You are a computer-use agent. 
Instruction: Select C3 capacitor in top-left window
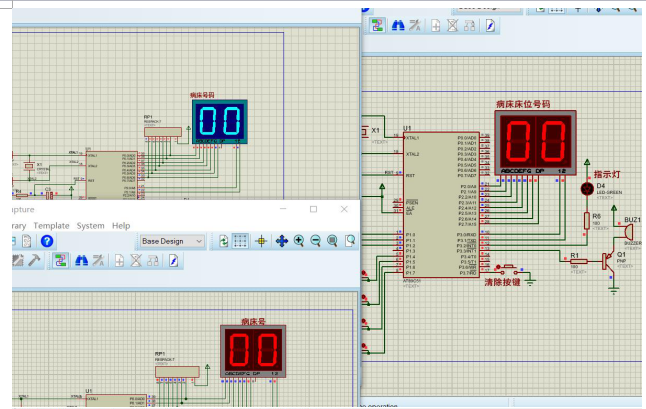point(49,195)
